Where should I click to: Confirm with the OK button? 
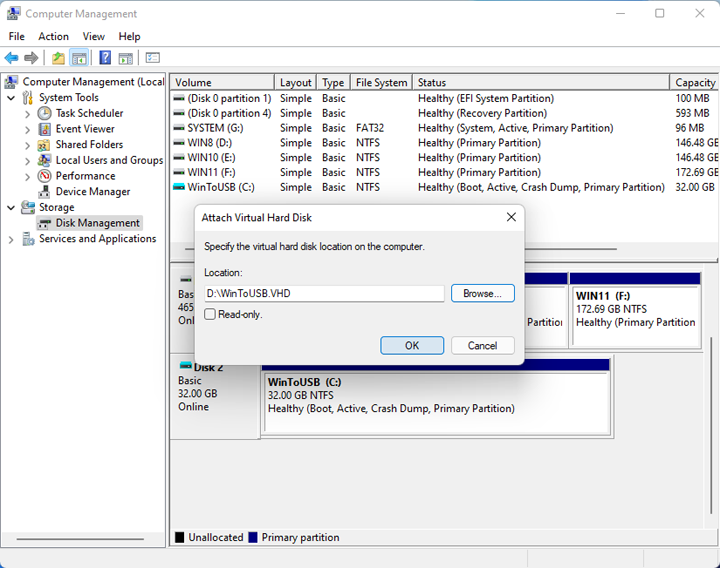pyautogui.click(x=412, y=345)
